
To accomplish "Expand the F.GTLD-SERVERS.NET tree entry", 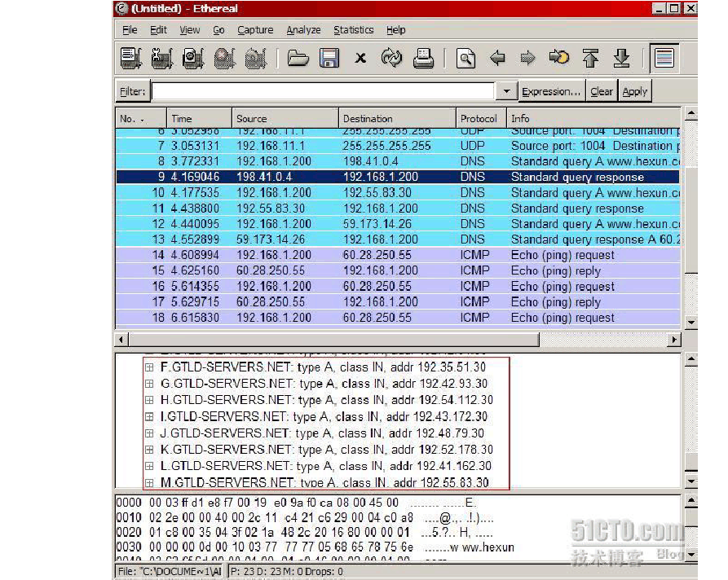I will coord(149,367).
